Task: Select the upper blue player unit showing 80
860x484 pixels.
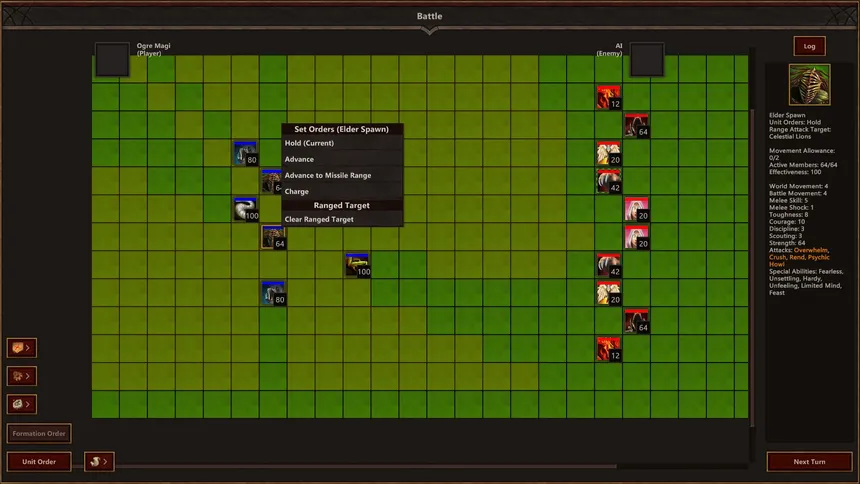Action: pyautogui.click(x=245, y=153)
